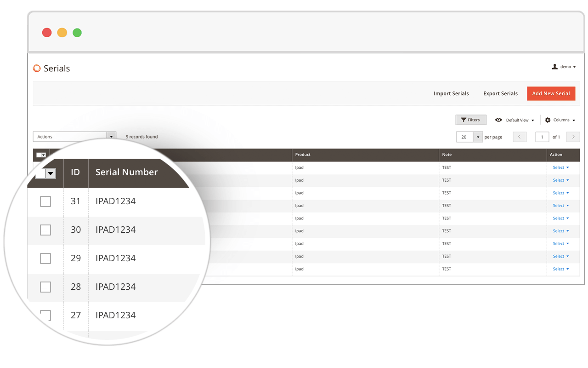The height and width of the screenshot is (368, 588).
Task: Open the per page count dropdown arrow
Action: pyautogui.click(x=478, y=137)
